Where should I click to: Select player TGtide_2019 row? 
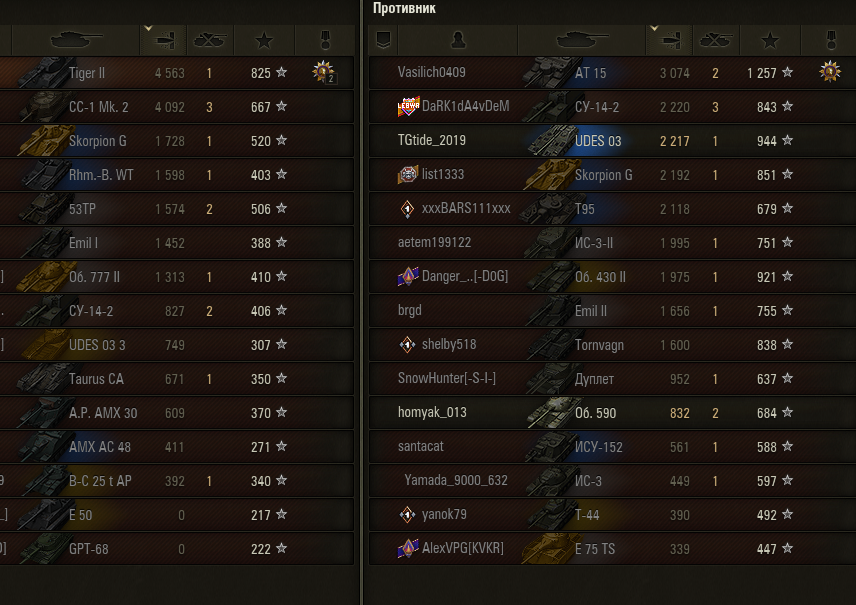tap(612, 140)
